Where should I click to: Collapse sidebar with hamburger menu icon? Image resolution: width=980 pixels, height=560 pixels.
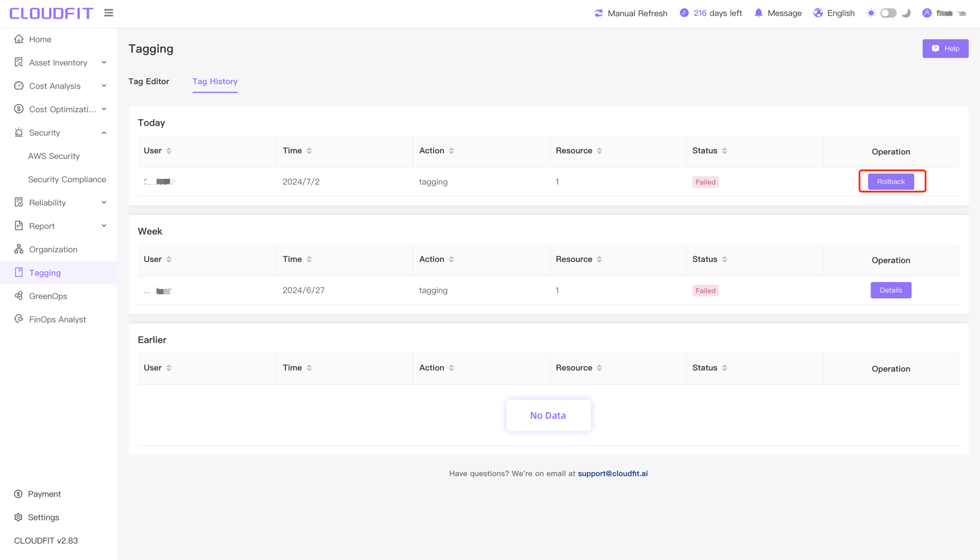(109, 13)
